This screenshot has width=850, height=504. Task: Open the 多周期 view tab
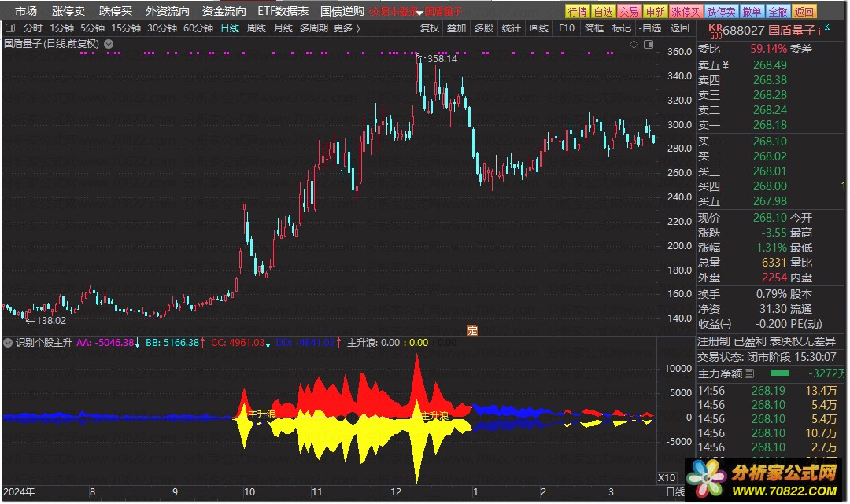[314, 28]
